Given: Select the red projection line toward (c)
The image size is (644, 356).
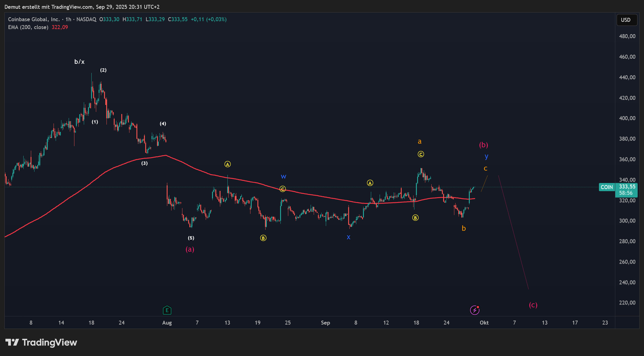Looking at the screenshot, I should (x=513, y=232).
